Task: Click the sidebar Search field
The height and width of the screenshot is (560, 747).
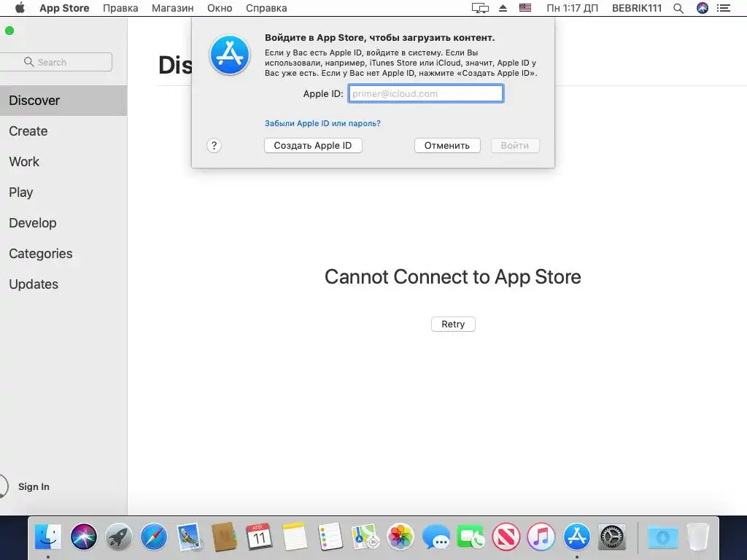Action: tap(55, 63)
